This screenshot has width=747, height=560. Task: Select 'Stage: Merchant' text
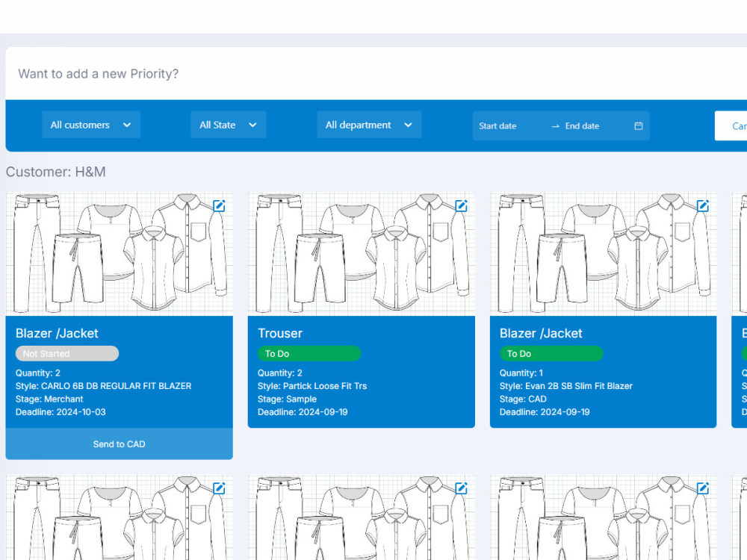[49, 399]
